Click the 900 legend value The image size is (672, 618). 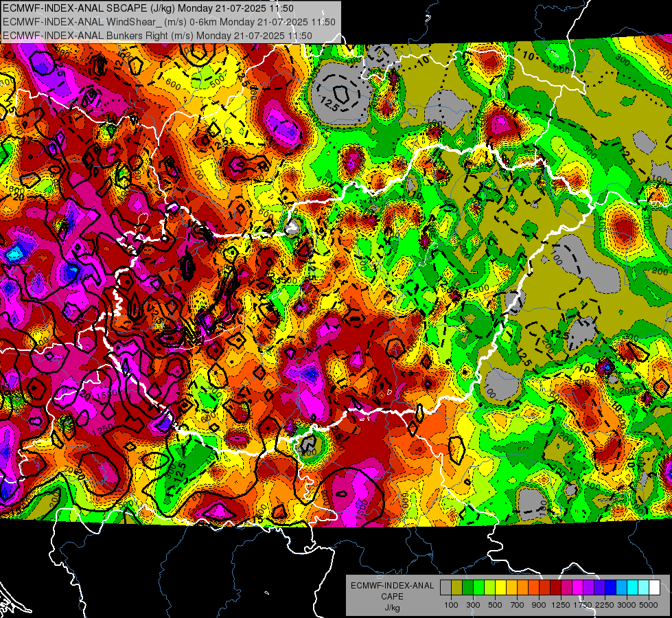coord(539,605)
